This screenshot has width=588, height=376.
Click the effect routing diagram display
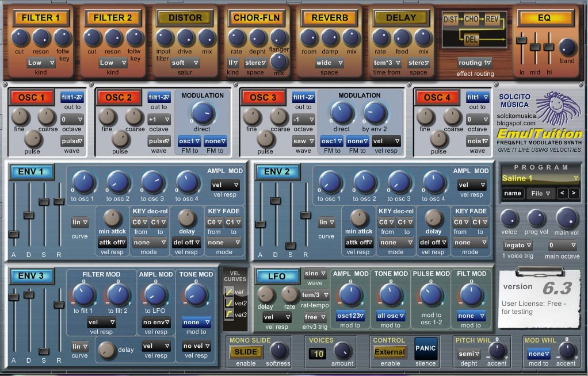(x=475, y=30)
